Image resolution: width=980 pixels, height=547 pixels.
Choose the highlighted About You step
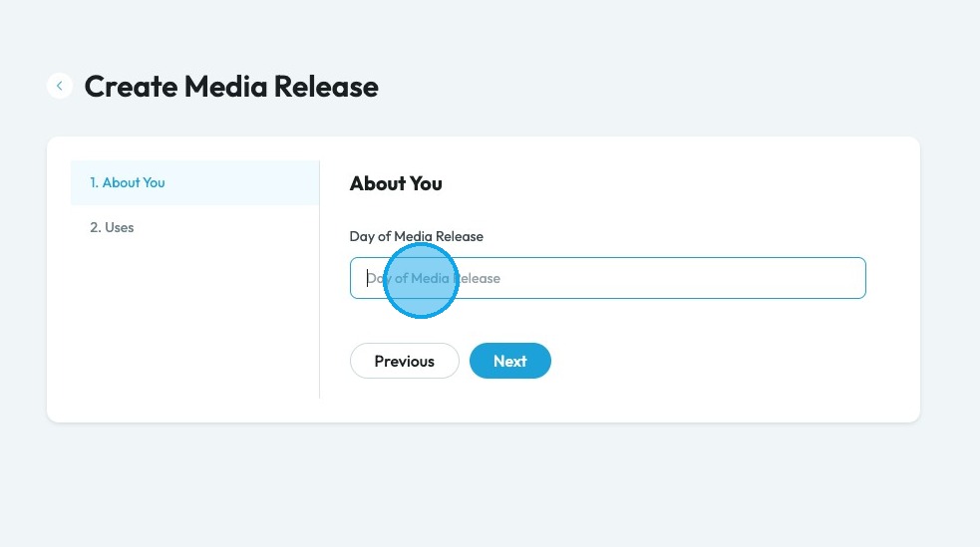(x=128, y=183)
